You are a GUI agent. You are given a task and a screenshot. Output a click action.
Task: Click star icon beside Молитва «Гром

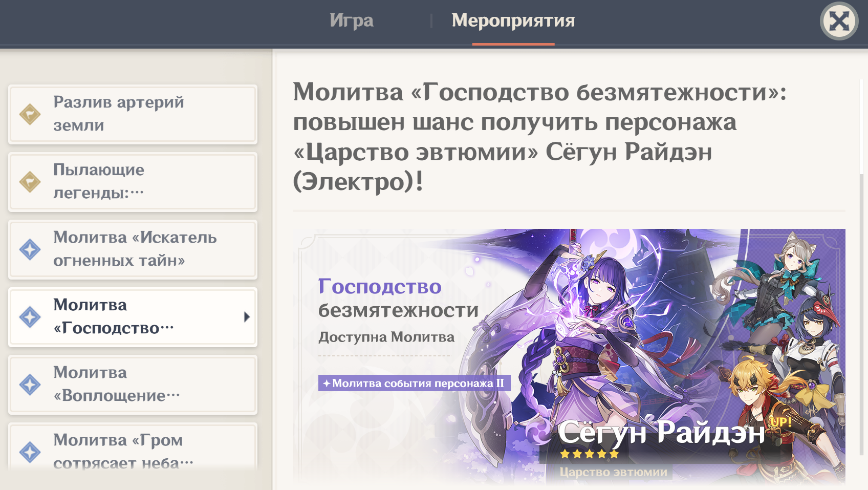click(x=30, y=452)
